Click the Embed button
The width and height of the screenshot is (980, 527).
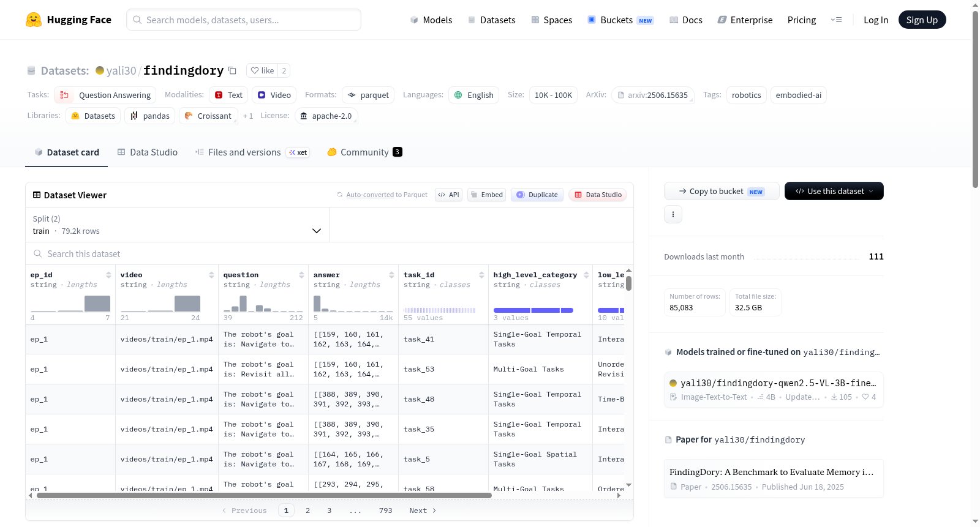(x=487, y=195)
